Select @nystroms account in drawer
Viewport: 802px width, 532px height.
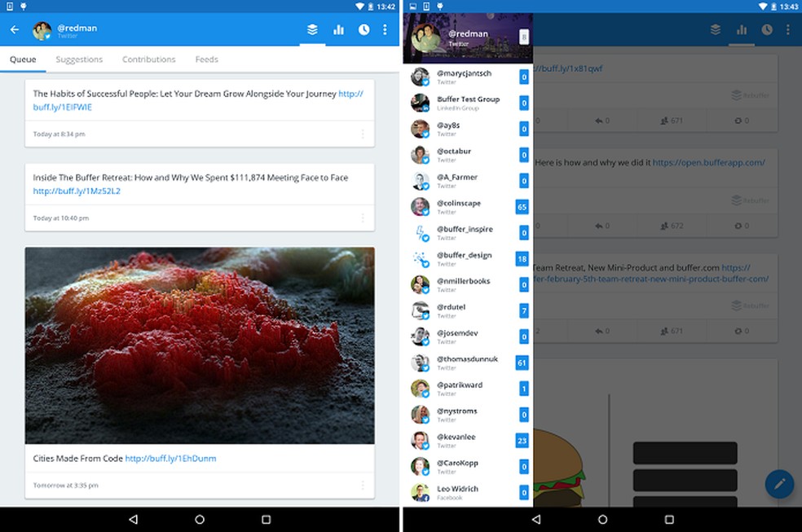[x=468, y=415]
